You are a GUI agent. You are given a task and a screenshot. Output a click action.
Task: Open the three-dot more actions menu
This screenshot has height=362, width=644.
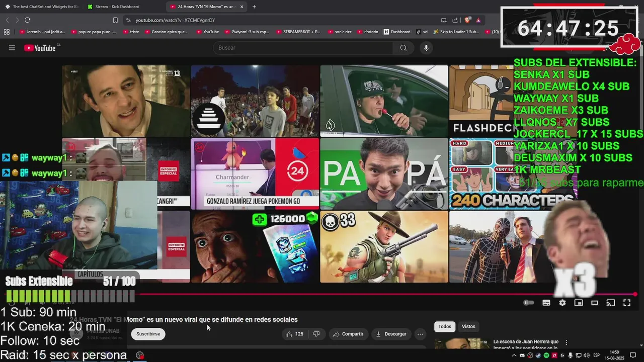click(420, 334)
